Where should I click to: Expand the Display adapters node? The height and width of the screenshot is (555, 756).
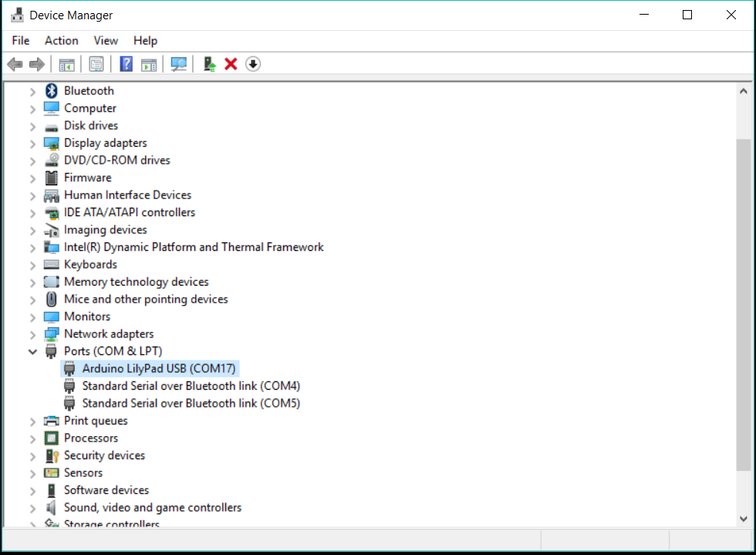[32, 144]
